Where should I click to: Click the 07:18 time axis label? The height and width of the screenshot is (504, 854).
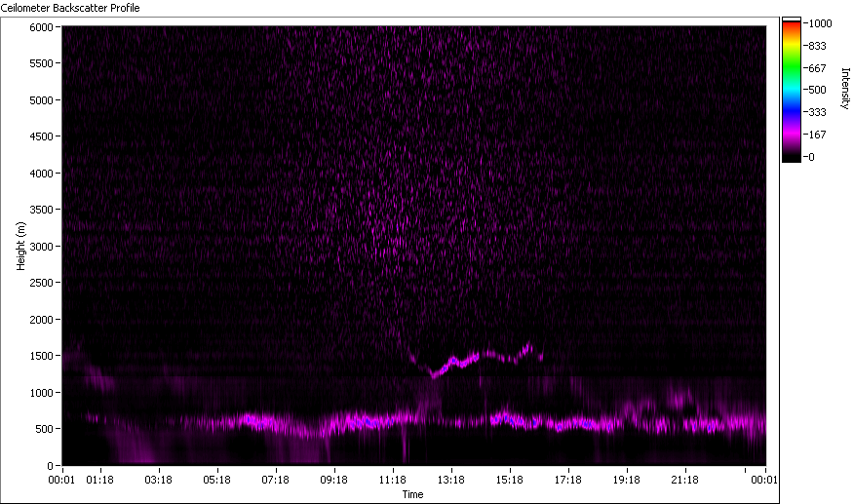[275, 480]
